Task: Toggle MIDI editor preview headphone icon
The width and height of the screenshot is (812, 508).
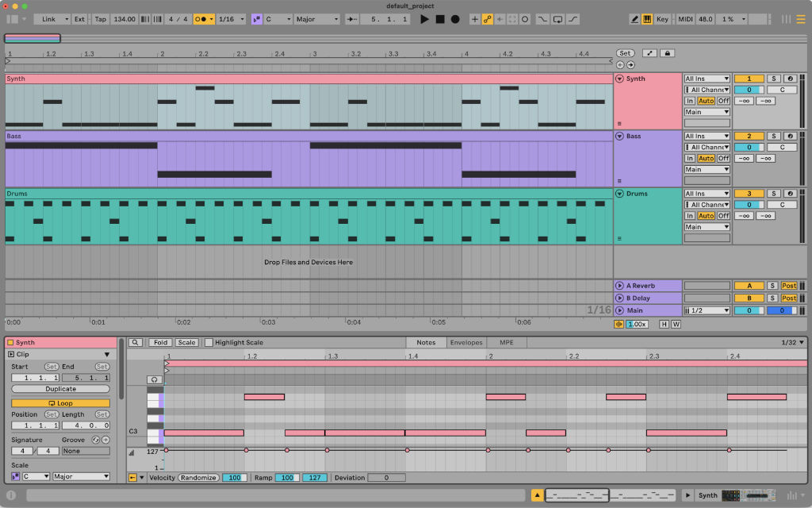Action: [155, 379]
